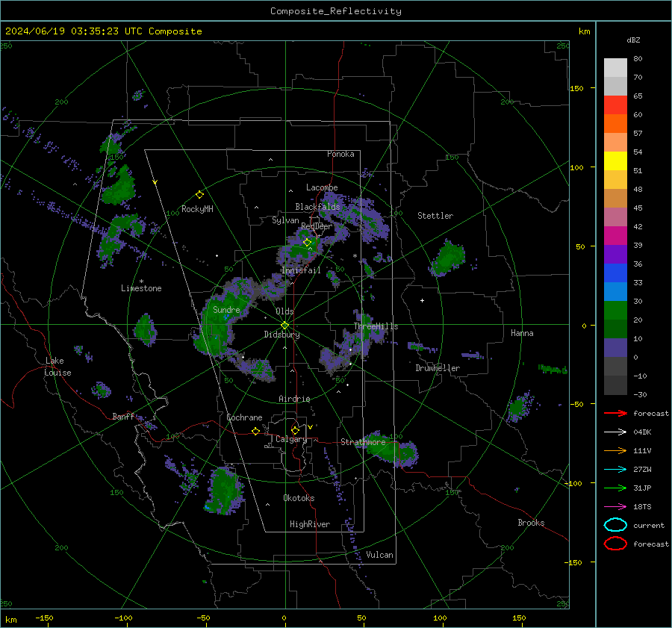Click the Limestone label
Viewport: 672px width, 628px height.
[x=141, y=288]
